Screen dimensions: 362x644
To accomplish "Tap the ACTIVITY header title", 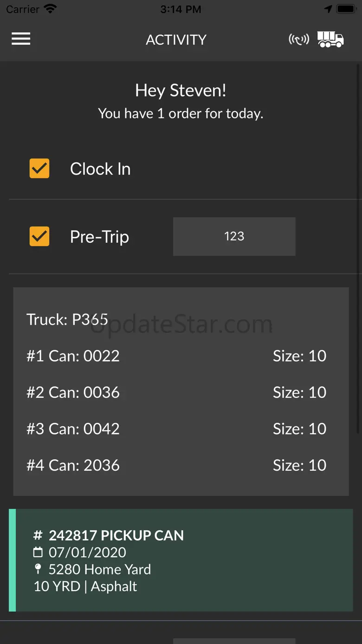I will pos(176,39).
